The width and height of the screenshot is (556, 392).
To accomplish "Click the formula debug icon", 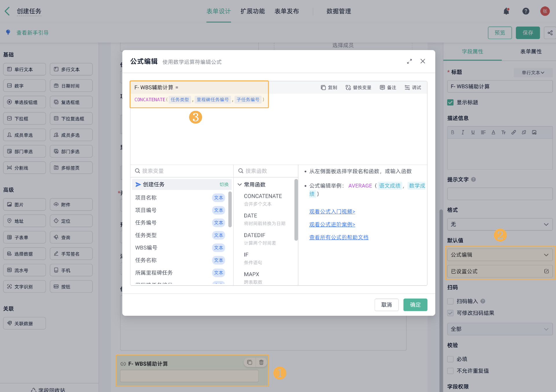I will pos(407,88).
